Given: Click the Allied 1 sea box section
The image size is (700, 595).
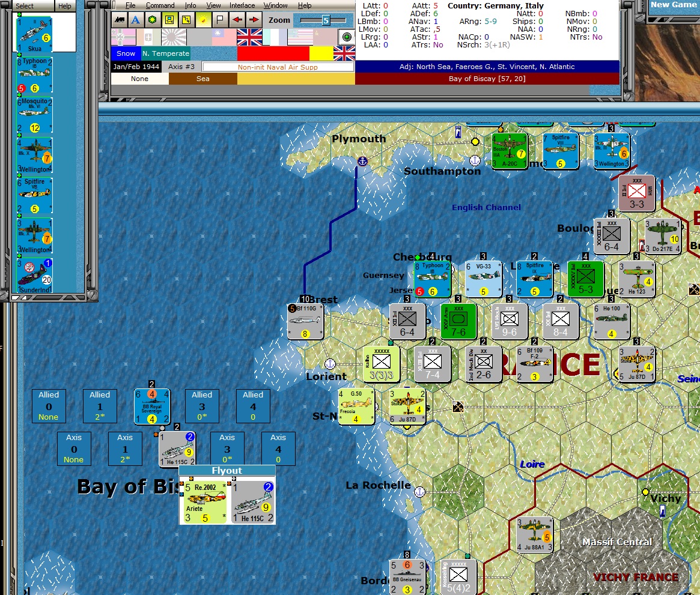Looking at the screenshot, I should (100, 406).
